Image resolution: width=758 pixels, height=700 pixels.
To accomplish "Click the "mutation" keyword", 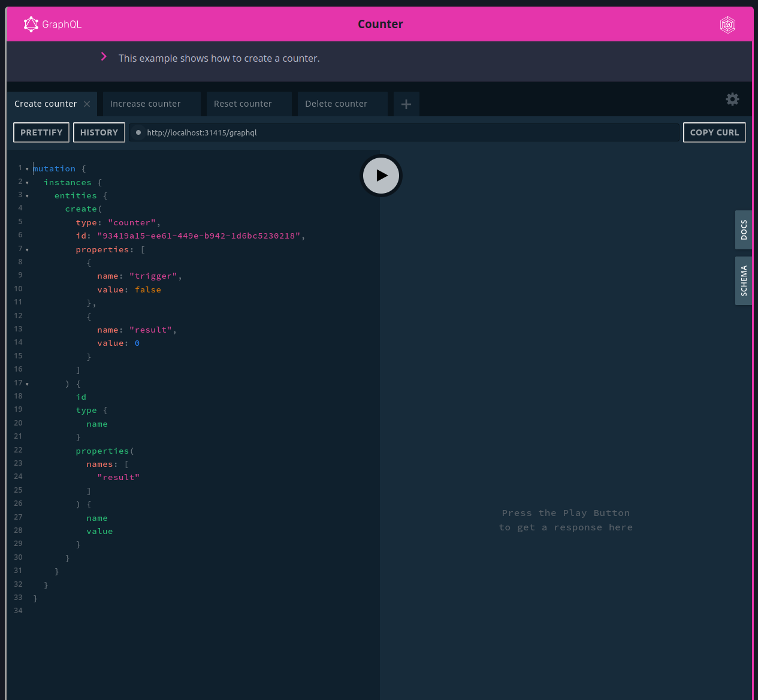I will (x=55, y=169).
